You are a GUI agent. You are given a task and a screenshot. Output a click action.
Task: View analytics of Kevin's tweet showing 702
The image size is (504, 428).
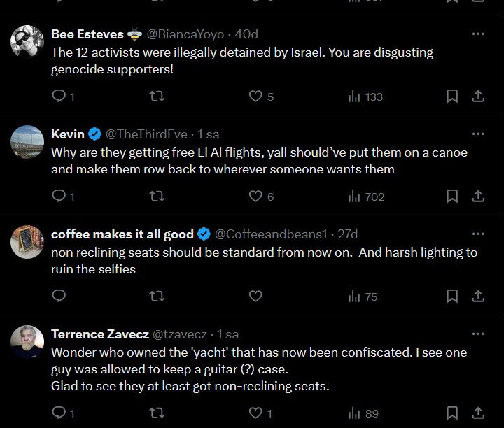point(366,197)
